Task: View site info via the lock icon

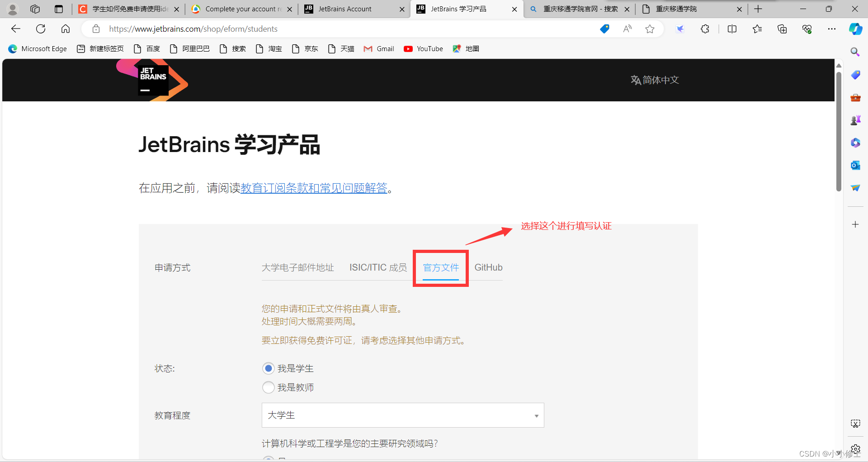Action: pyautogui.click(x=96, y=29)
